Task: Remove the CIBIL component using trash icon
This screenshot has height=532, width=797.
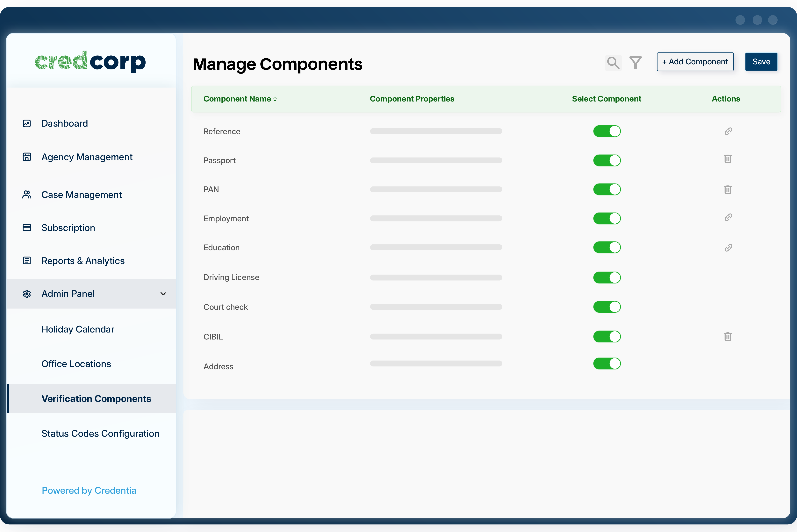Action: tap(728, 337)
